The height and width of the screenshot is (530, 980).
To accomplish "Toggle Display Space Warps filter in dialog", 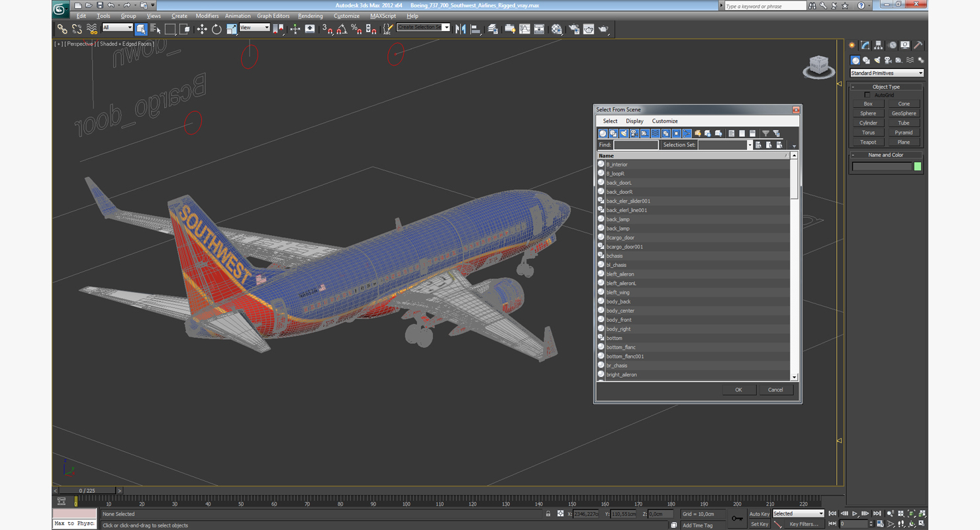I will pyautogui.click(x=656, y=133).
